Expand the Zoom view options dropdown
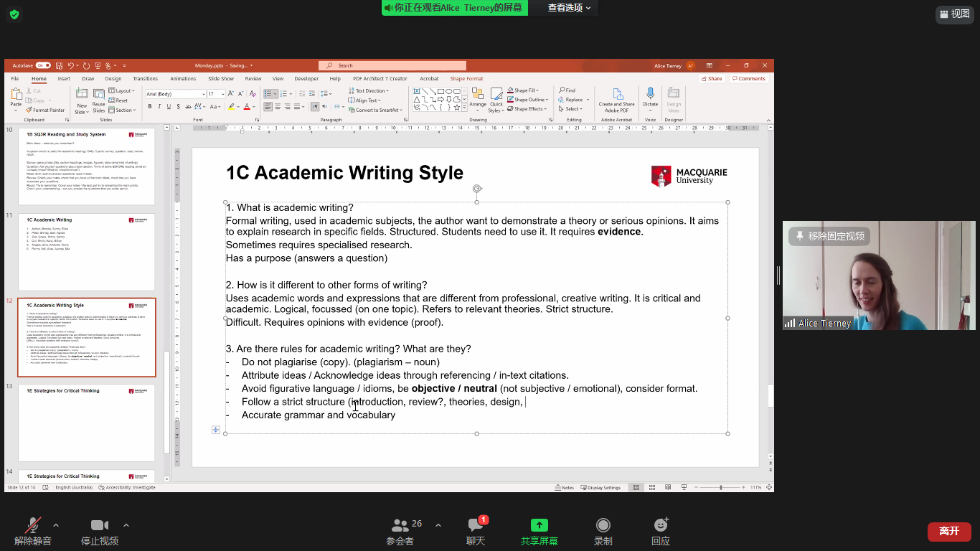This screenshot has width=980, height=551. [570, 8]
